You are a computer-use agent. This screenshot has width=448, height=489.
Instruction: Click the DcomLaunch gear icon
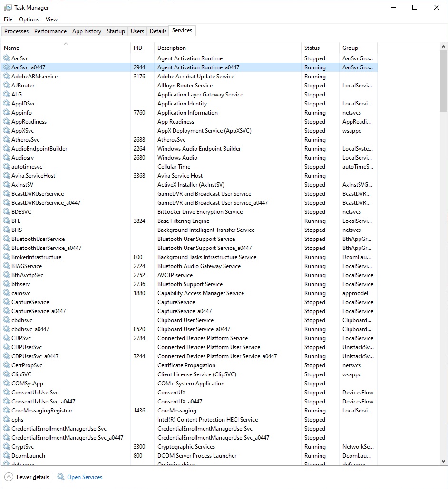coord(7,456)
